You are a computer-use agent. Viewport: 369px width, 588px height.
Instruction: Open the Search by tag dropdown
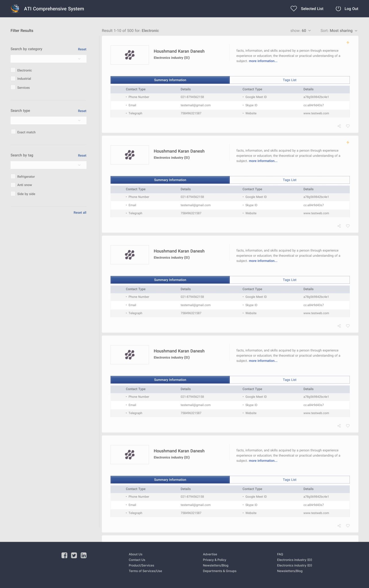[49, 165]
